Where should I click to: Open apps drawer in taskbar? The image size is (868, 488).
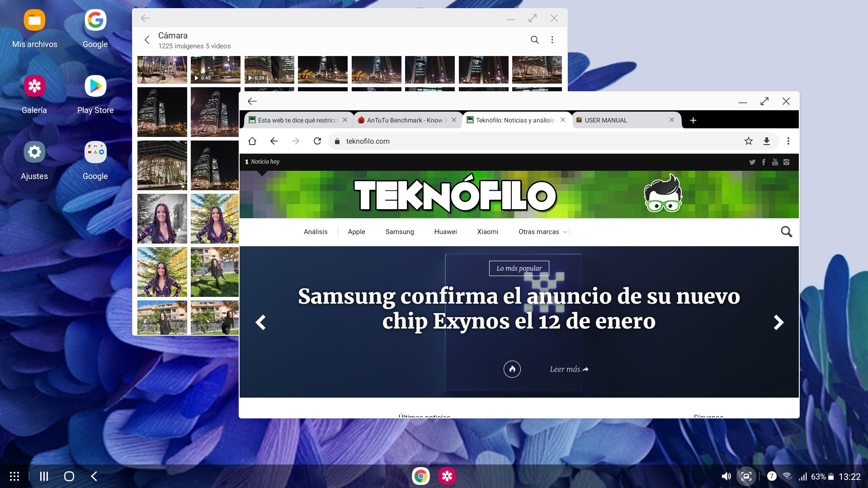click(14, 476)
